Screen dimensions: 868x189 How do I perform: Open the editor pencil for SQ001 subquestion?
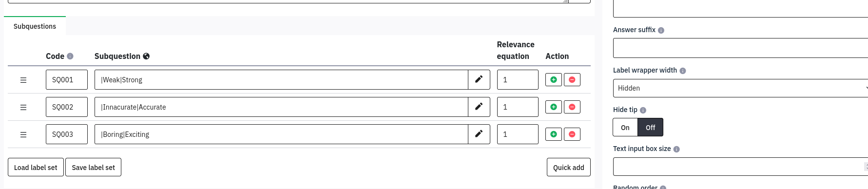point(479,79)
